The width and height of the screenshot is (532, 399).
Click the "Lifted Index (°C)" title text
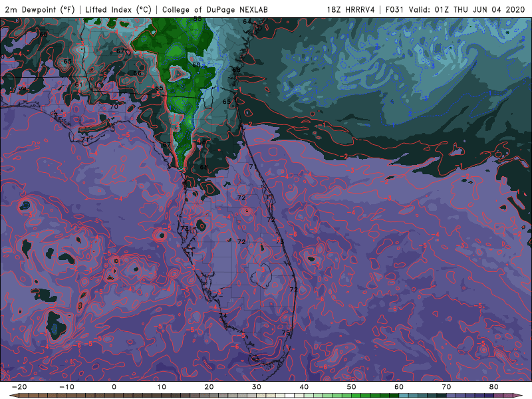tap(118, 9)
